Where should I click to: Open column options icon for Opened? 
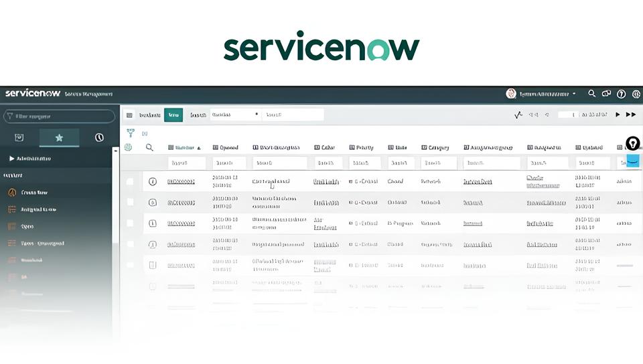[215, 147]
